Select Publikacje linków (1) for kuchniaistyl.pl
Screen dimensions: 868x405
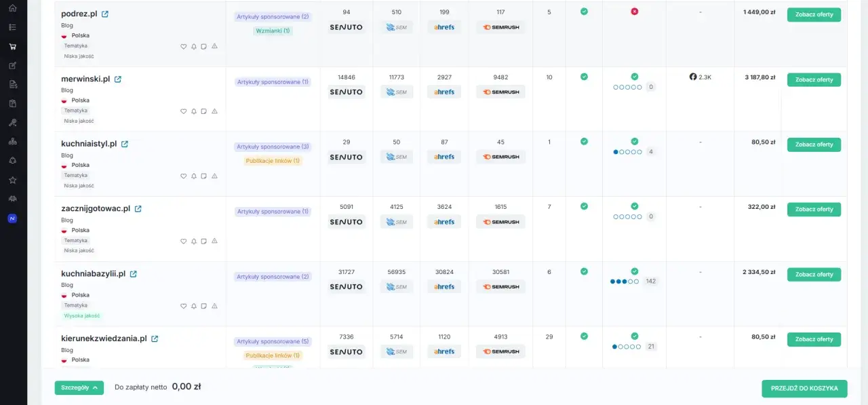(273, 161)
